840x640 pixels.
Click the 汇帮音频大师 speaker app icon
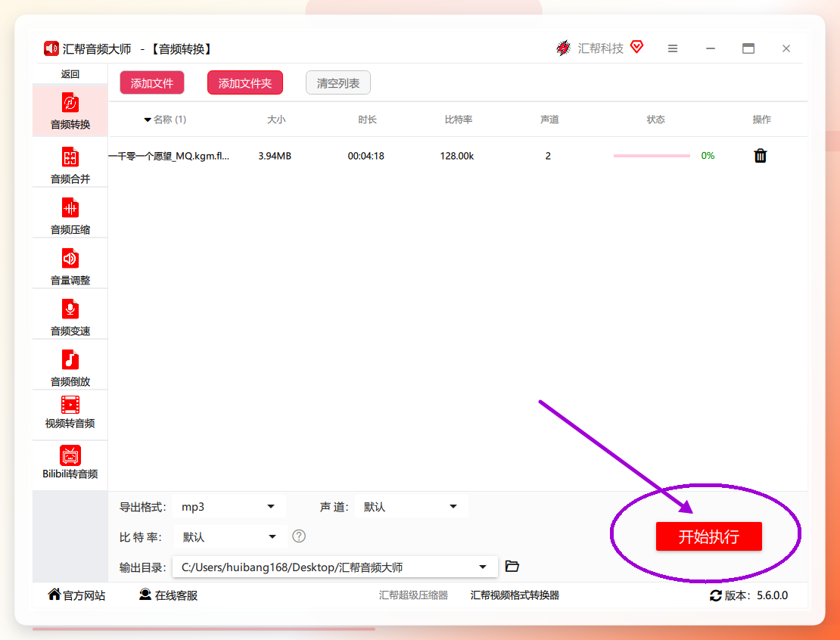tap(51, 48)
